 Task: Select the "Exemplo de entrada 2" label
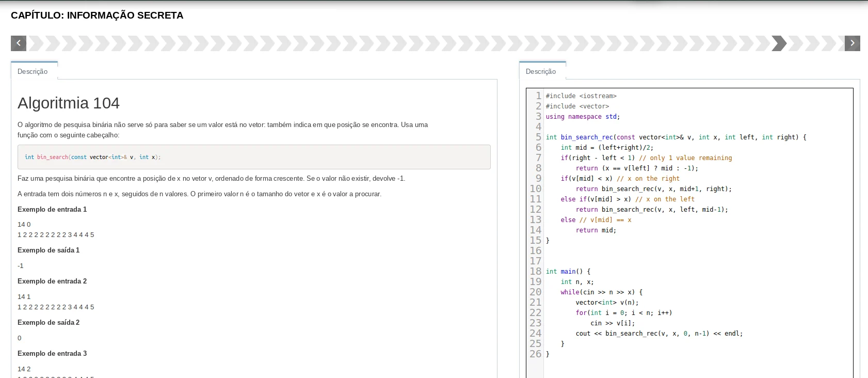coord(52,281)
